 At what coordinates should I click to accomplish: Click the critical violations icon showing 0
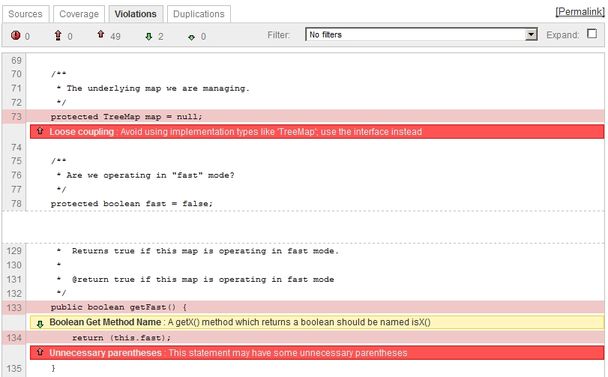(x=58, y=36)
